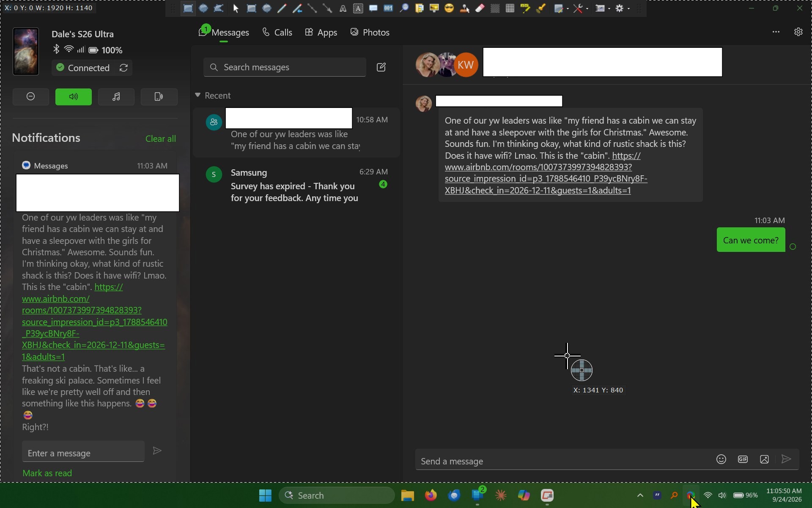Collapse the Recent conversations list
Image resolution: width=812 pixels, height=508 pixels.
tap(198, 95)
